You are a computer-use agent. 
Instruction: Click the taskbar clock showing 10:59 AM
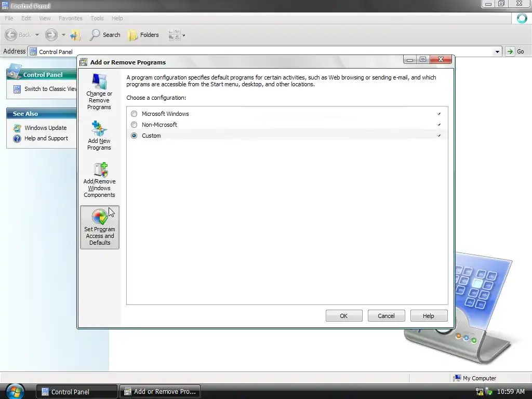tap(511, 392)
